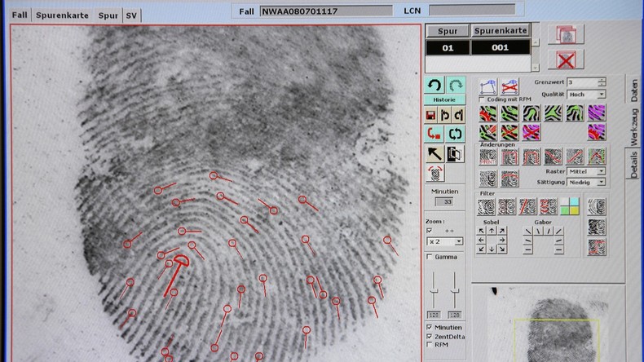
Task: Open the zoom factor x 2 dropdown
Action: [445, 241]
